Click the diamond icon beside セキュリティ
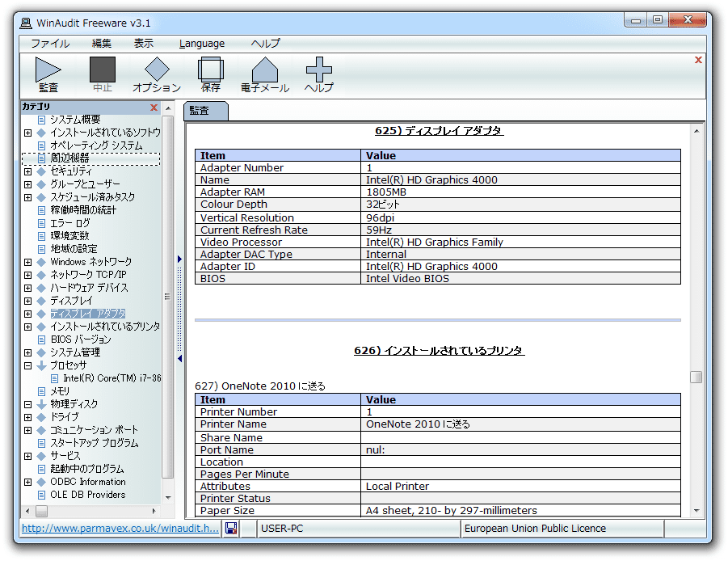This screenshot has height=561, width=728. pyautogui.click(x=41, y=171)
